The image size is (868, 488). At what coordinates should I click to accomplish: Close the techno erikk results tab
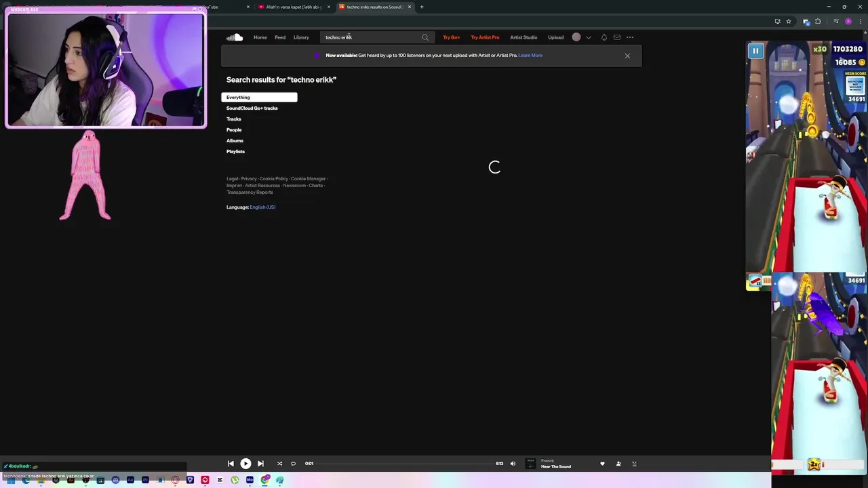(410, 7)
